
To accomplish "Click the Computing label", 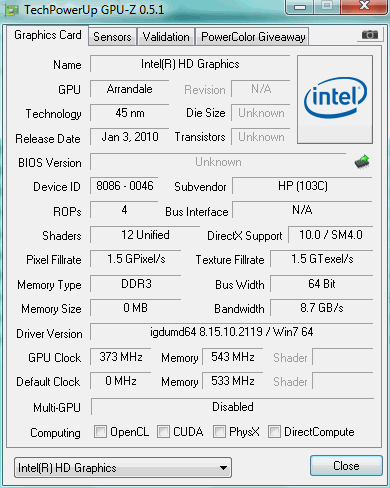I will coord(55,433).
